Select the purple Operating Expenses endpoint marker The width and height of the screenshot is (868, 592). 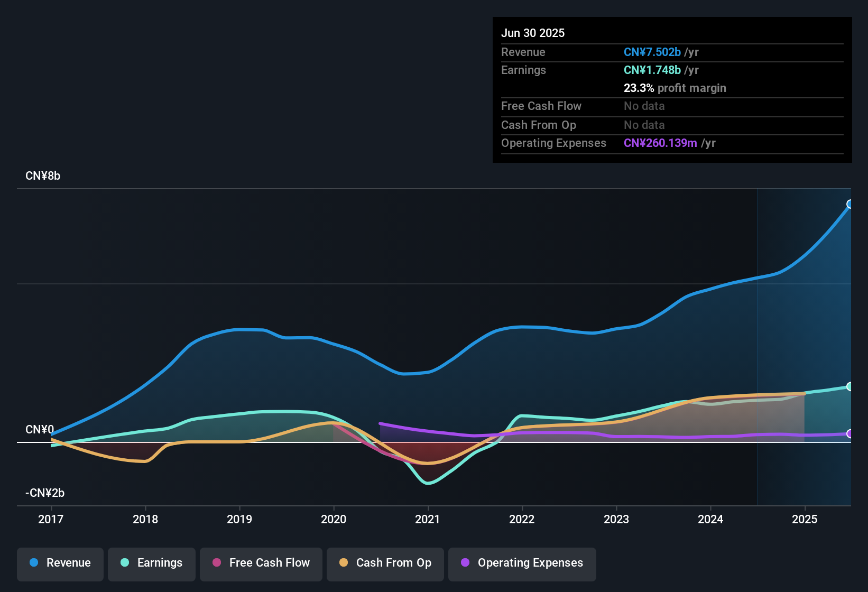850,433
